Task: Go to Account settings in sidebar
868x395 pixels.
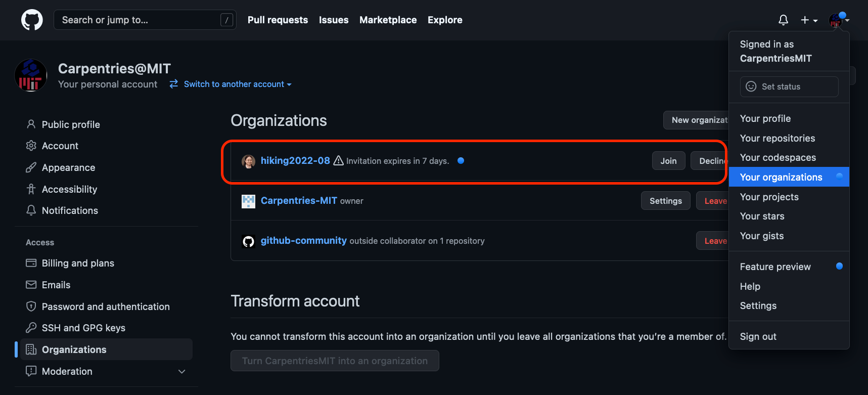Action: pos(106,146)
